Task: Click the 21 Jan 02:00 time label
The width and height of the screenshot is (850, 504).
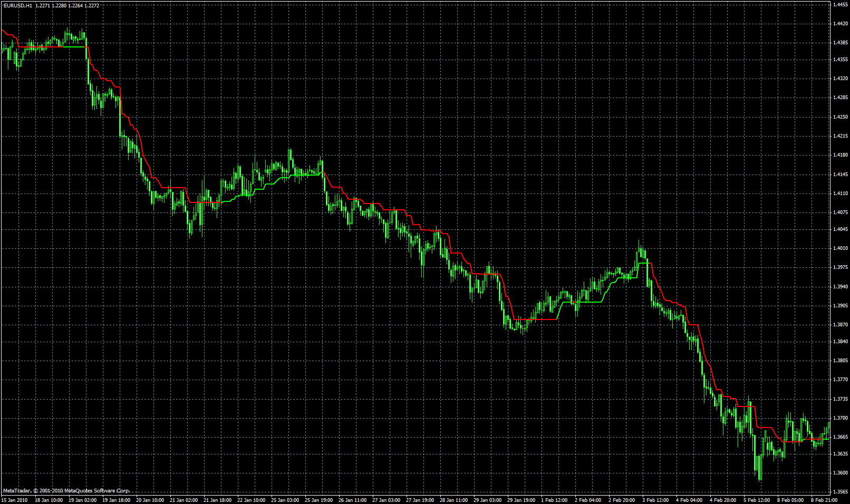Action: pos(183,500)
